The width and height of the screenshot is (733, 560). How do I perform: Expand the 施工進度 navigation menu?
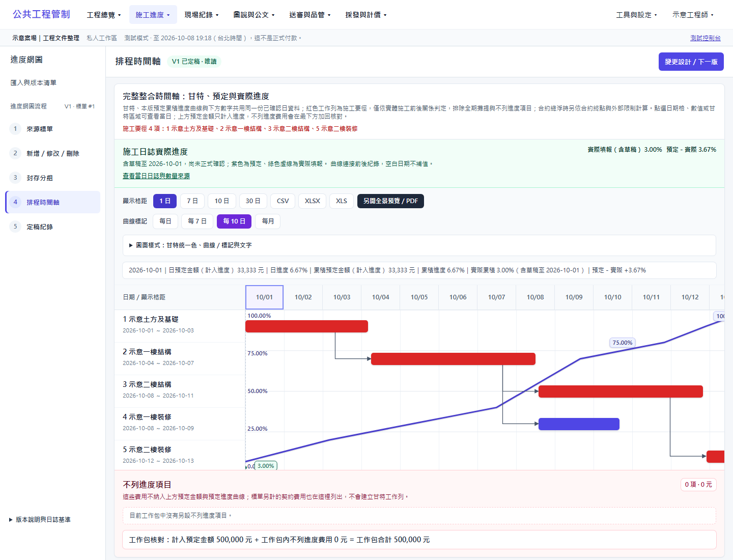[x=153, y=15]
